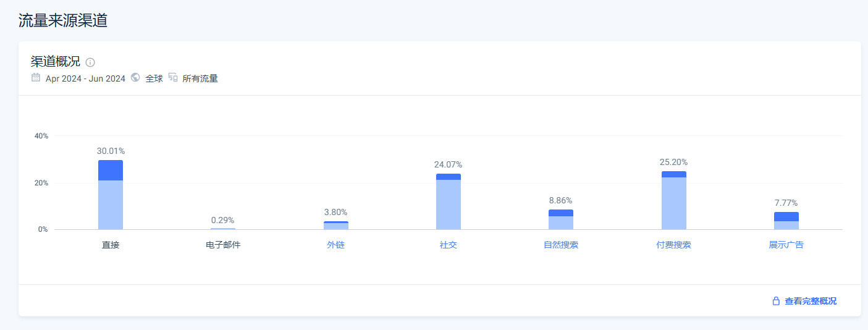Viewport: 868px width, 330px height.
Task: Open the 社交 channel link
Action: click(x=448, y=245)
